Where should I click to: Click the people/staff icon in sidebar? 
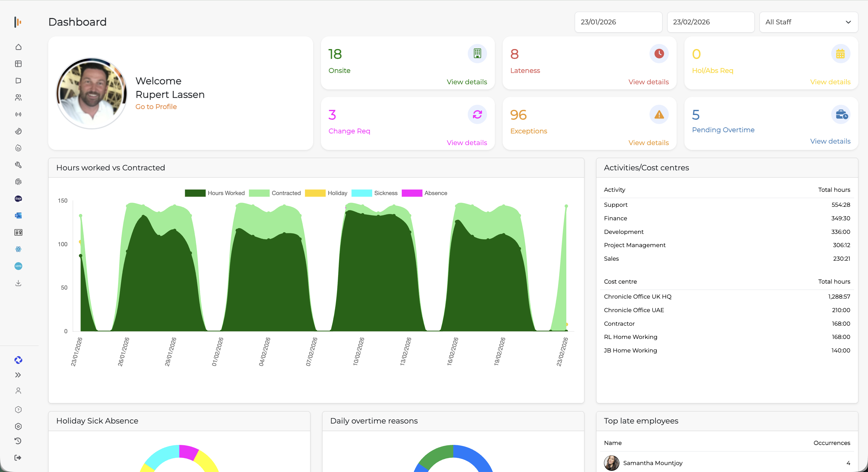click(18, 98)
